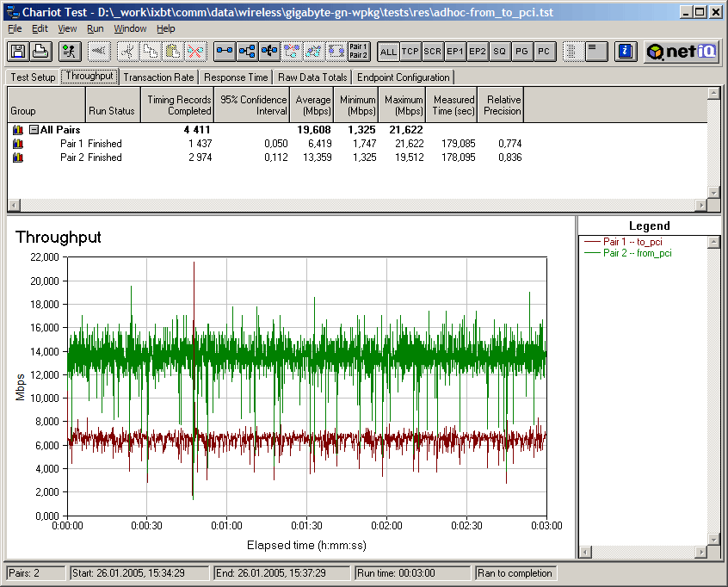Viewport: 728px width, 587px height.
Task: Select Pair 2 from_pci legend entry
Action: [x=637, y=253]
